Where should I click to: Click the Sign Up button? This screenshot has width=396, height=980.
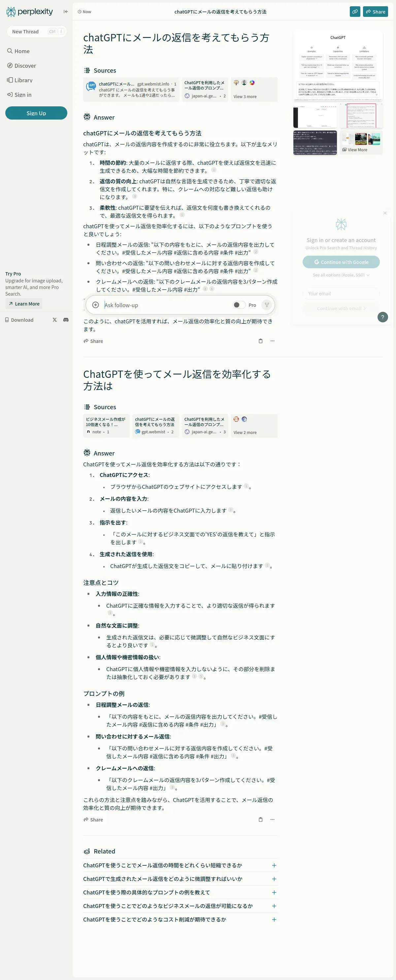click(36, 113)
